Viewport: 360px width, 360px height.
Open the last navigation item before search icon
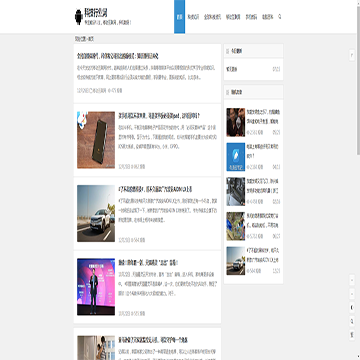point(268,17)
